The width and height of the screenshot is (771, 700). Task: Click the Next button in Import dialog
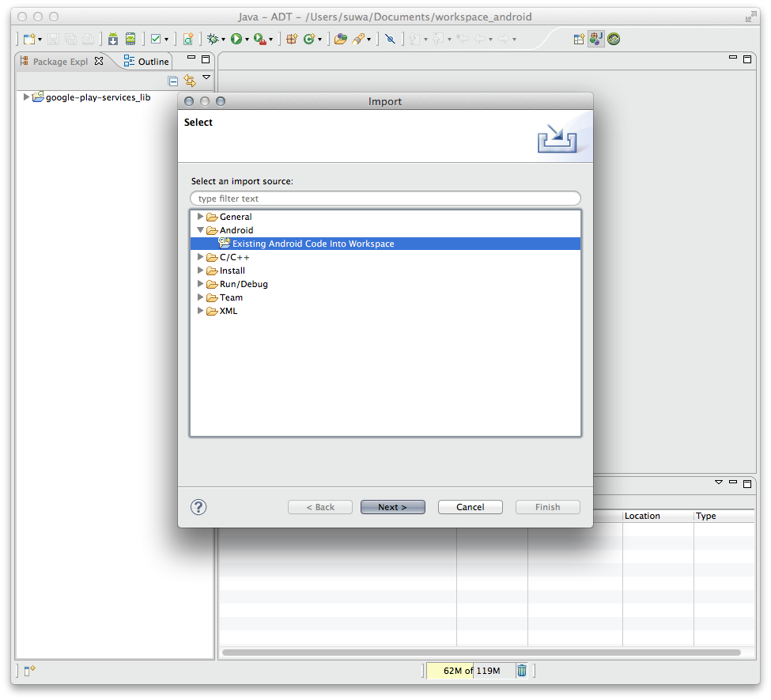(x=392, y=507)
